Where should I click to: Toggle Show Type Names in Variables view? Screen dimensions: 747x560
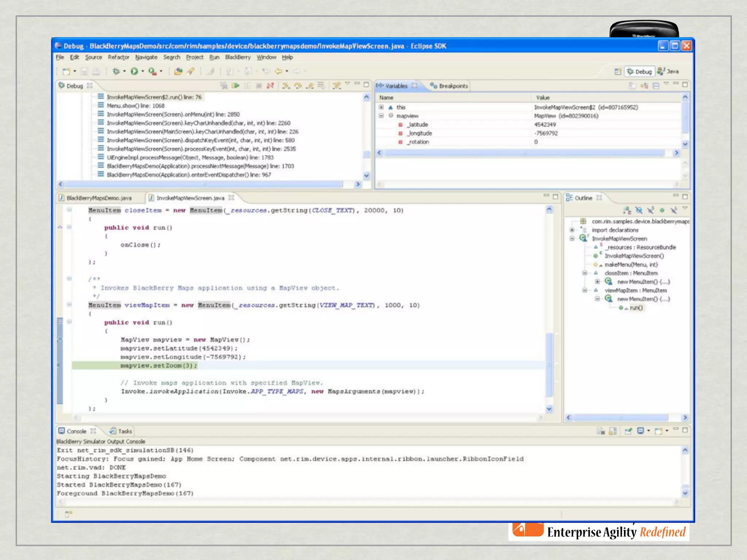632,86
